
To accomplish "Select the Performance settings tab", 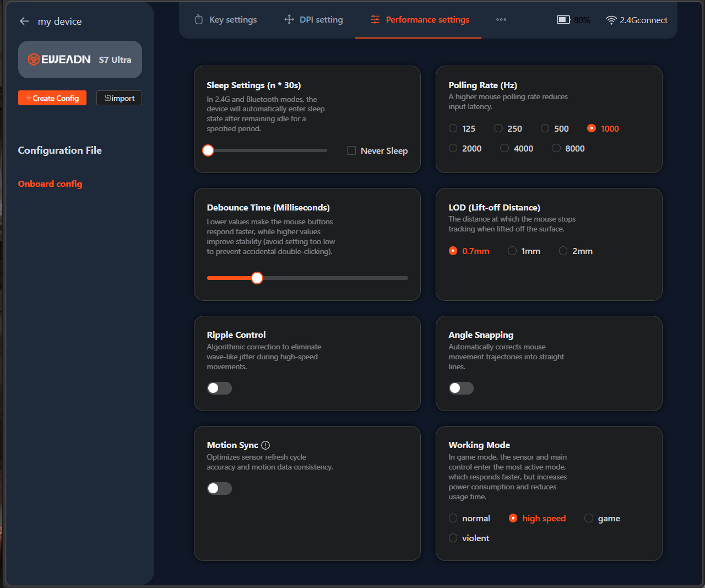I will [x=420, y=20].
